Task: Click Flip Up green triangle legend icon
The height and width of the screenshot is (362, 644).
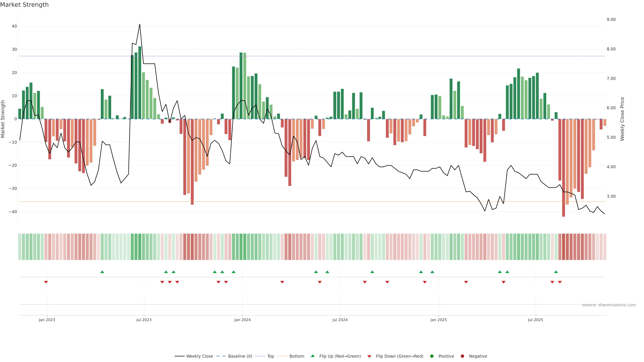Action: (x=312, y=356)
